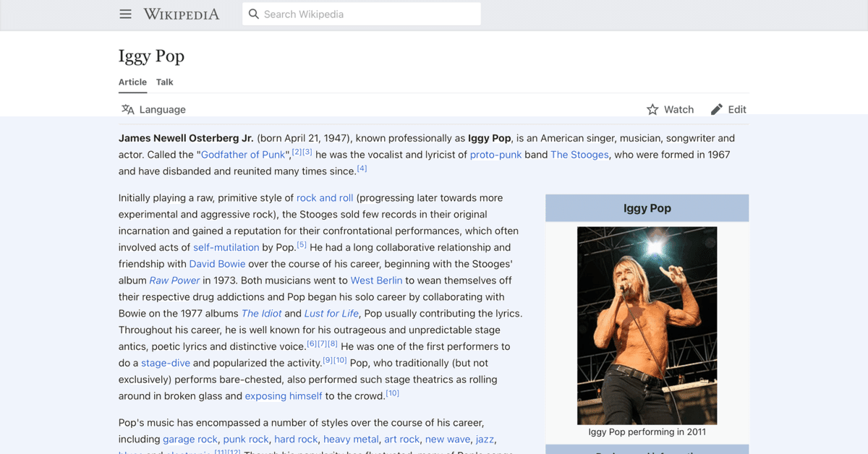
Task: Click the 'Iggy Pop performing in 2011' caption
Action: tap(647, 432)
